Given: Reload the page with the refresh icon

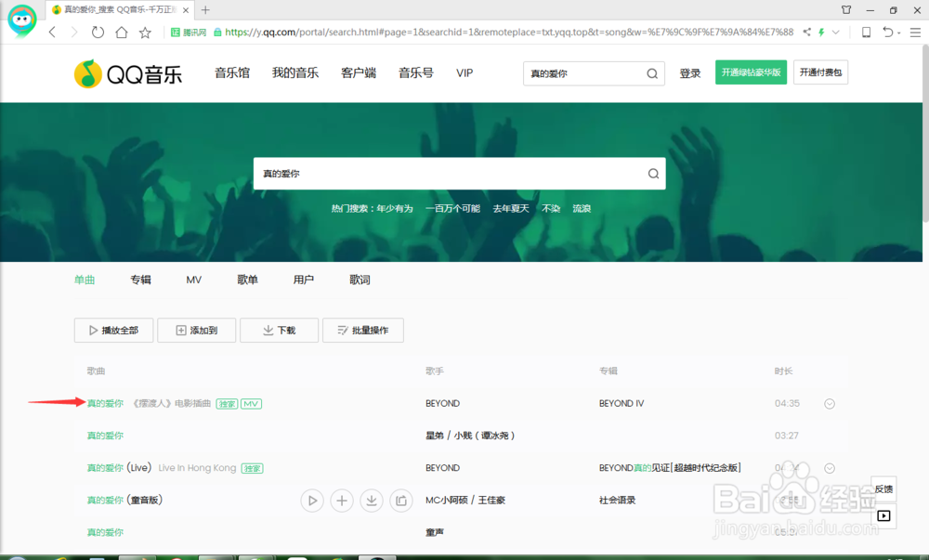Looking at the screenshot, I should 98,32.
